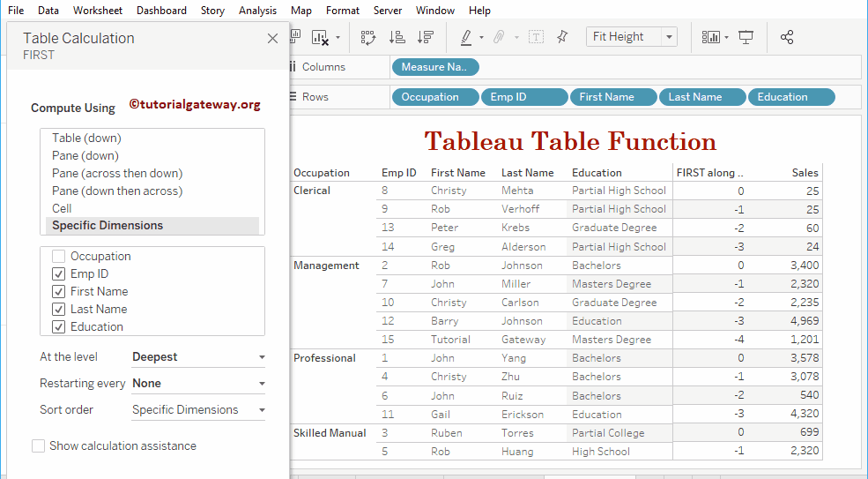Select Pane (across then down) option
868x479 pixels.
point(152,174)
